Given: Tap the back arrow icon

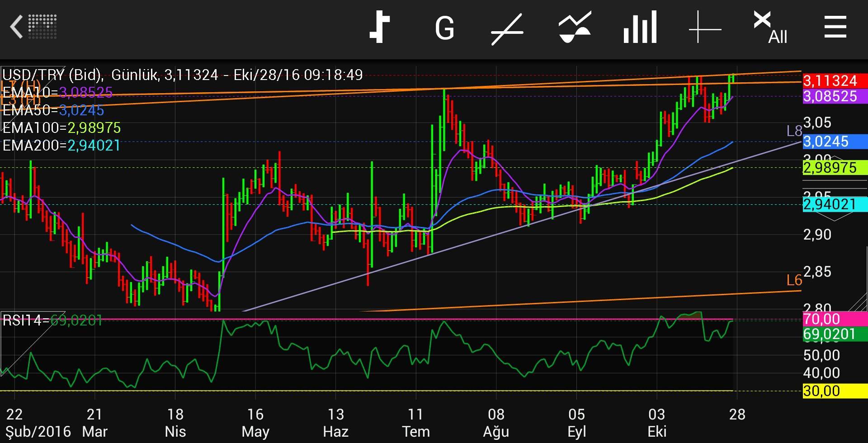Looking at the screenshot, I should 16,27.
